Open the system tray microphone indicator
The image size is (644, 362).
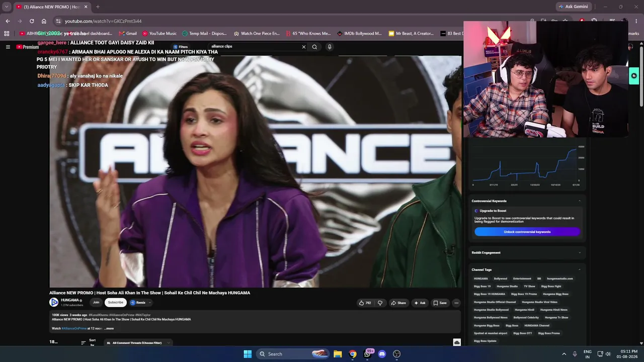575,354
